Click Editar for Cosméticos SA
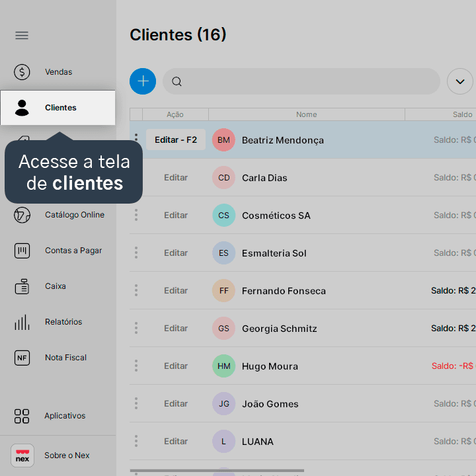The width and height of the screenshot is (476, 476). [x=176, y=216]
